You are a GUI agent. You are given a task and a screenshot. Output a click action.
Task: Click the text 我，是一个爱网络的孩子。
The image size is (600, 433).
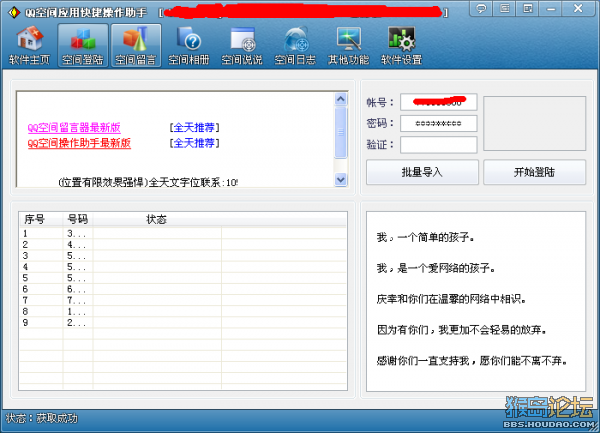click(x=436, y=268)
